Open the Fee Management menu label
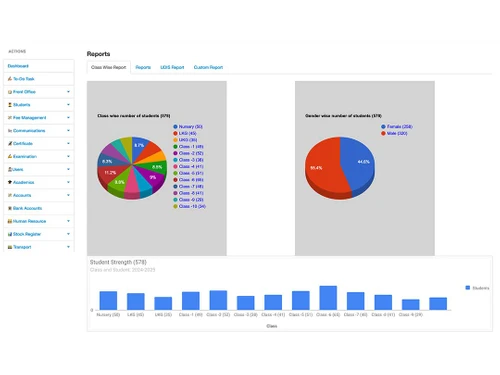The width and height of the screenshot is (500, 375). click(30, 118)
